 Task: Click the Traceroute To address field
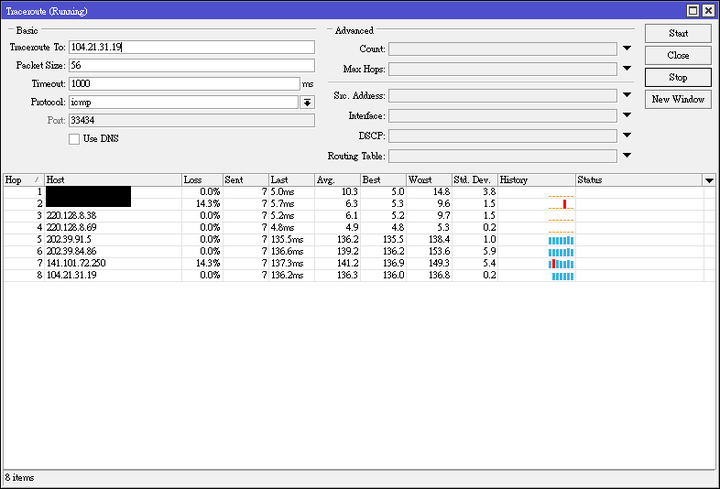(x=192, y=47)
